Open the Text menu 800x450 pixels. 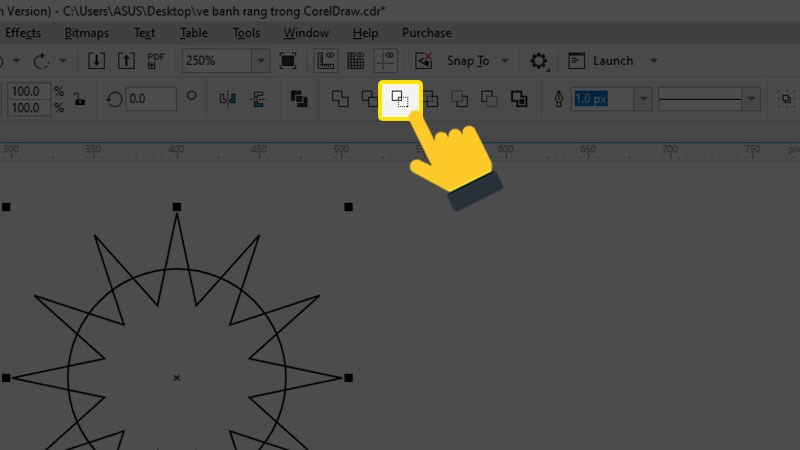point(144,33)
